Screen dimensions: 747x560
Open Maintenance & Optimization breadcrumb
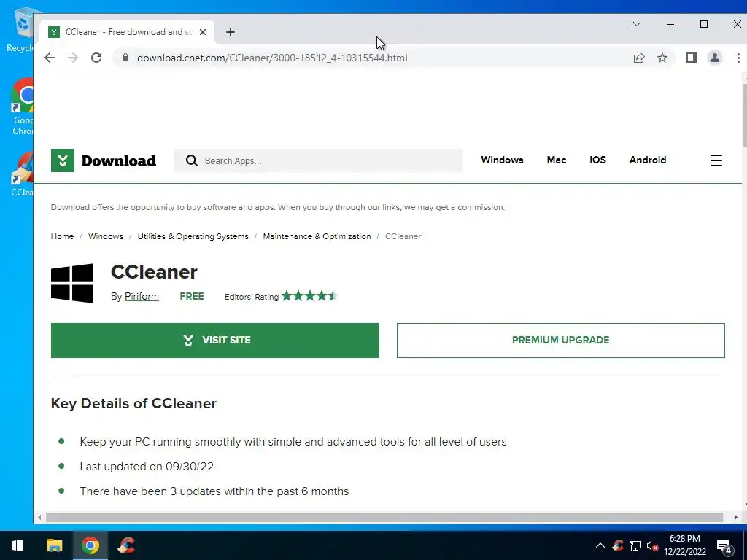[317, 236]
